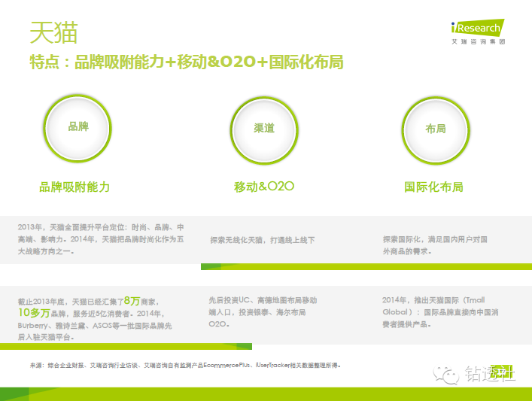This screenshot has width=532, height=401.
Task: Click the WeChat icon beside 钻透社
Action: tap(445, 375)
